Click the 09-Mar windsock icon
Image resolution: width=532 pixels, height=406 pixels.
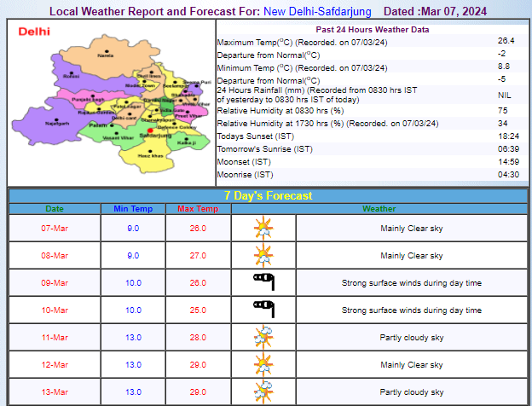(x=263, y=282)
